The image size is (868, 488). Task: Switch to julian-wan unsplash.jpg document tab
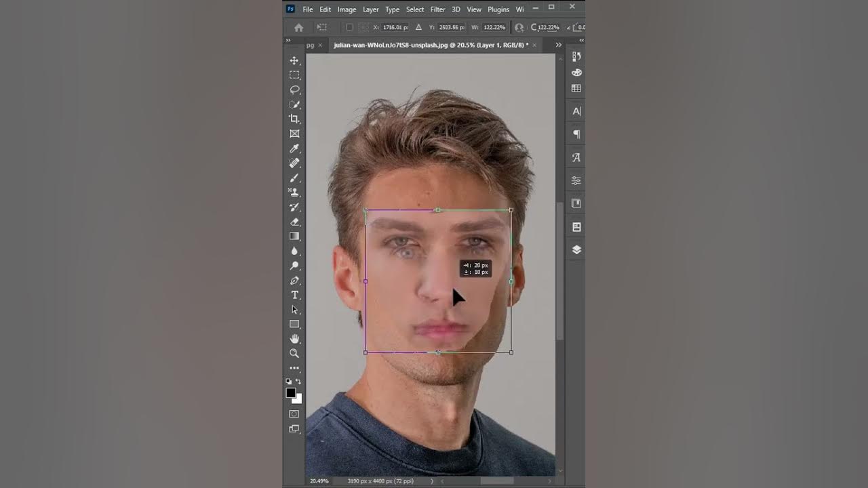pos(431,45)
